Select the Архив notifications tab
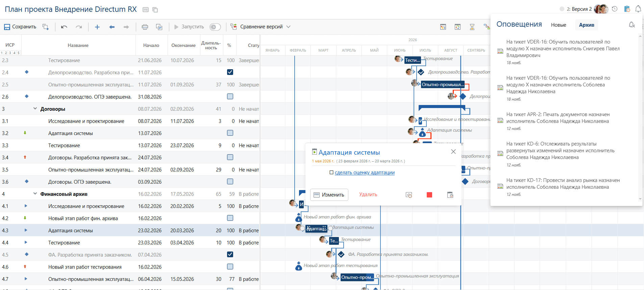The height and width of the screenshot is (290, 644). tap(586, 25)
